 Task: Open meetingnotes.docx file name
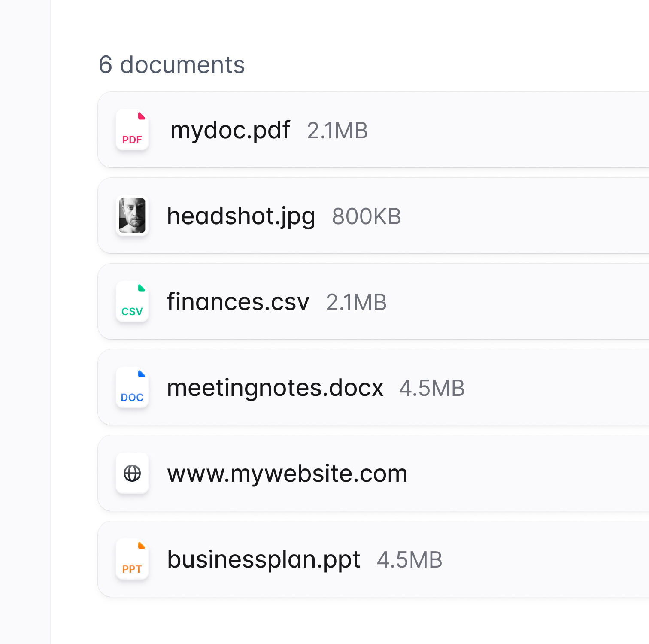[275, 388]
